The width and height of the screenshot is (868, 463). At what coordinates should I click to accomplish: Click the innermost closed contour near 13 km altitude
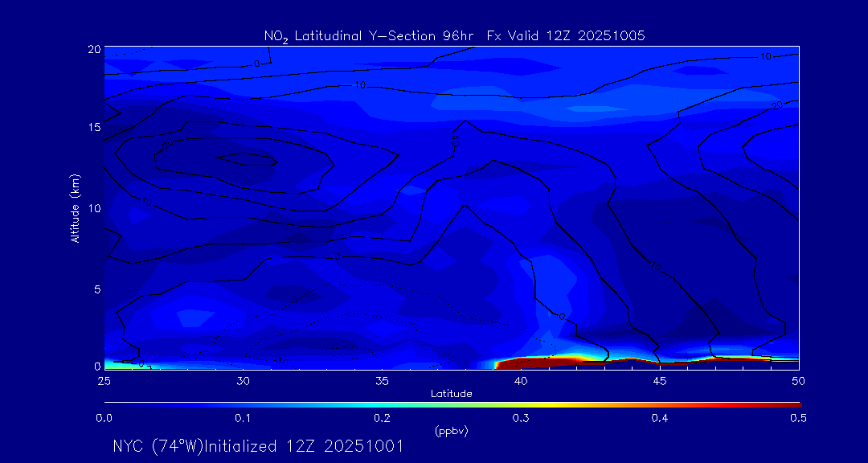241,160
